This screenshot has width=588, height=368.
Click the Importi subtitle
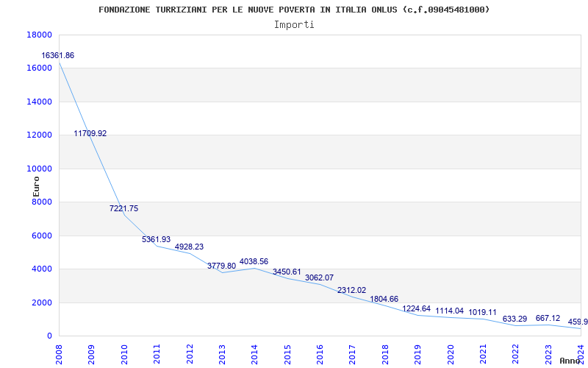tap(294, 25)
